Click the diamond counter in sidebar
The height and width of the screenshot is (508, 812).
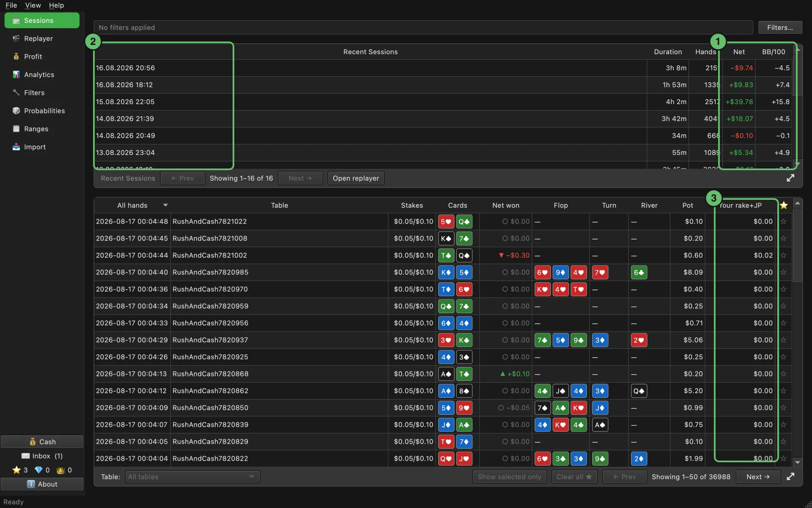coord(42,470)
